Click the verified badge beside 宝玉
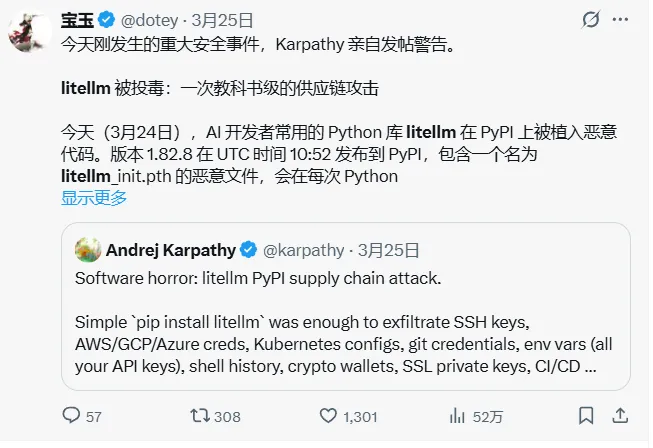The height and width of the screenshot is (448, 653). pos(107,19)
